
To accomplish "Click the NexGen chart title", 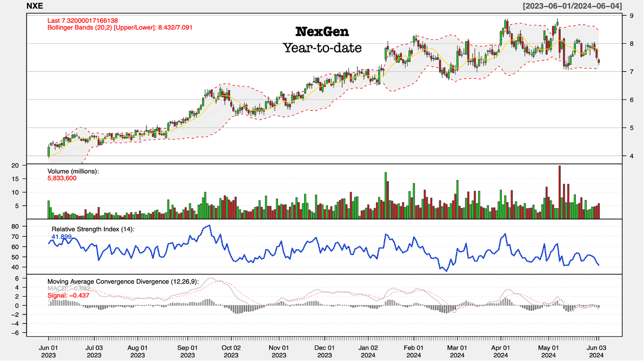I will pos(322,32).
